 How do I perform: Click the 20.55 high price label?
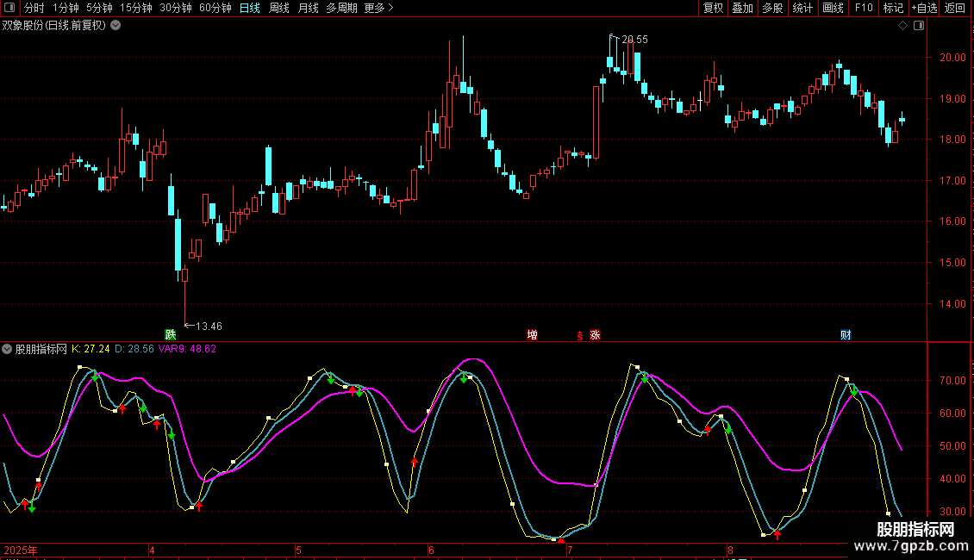click(634, 40)
